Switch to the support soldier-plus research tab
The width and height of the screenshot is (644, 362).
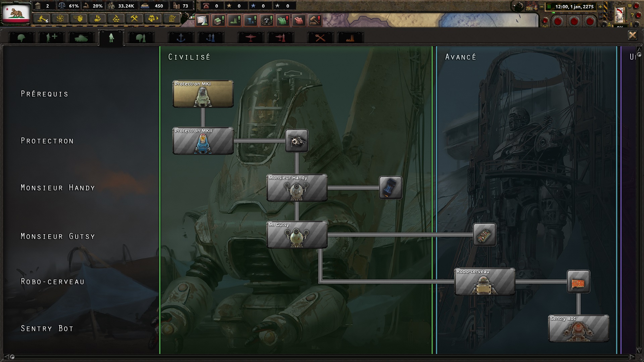tap(51, 38)
